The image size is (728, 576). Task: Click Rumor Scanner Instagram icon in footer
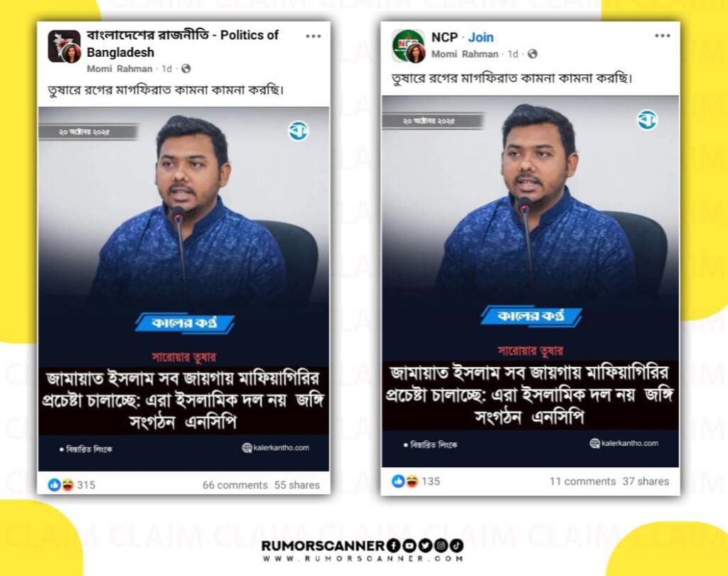point(441,545)
